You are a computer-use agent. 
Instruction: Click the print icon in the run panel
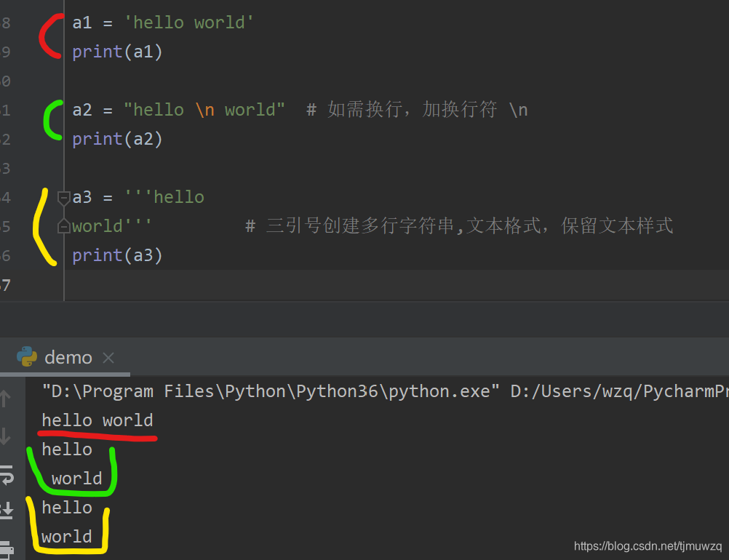(7, 550)
